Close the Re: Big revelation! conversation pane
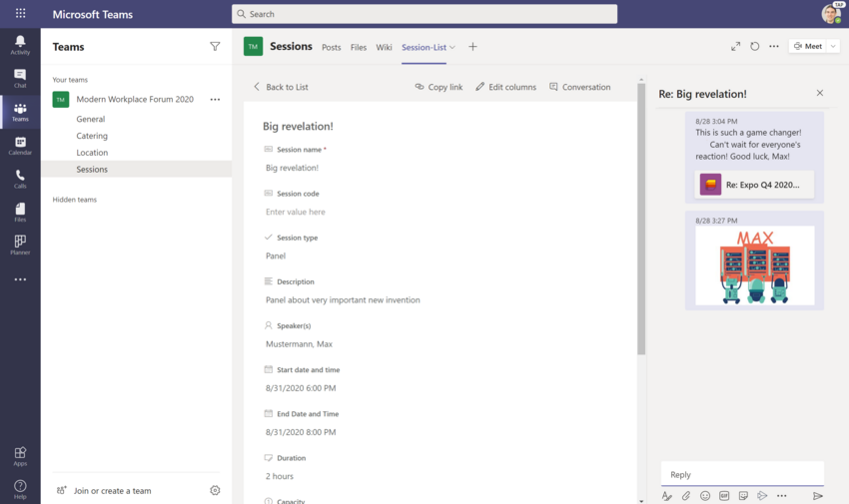Image resolution: width=849 pixels, height=504 pixels. point(820,93)
